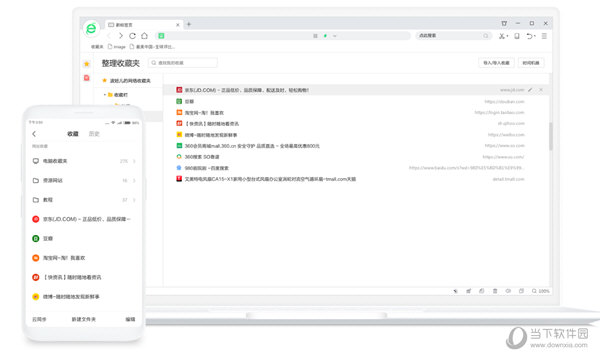Switch to the 历史 tab on phone
The image size is (600, 360).
94,134
